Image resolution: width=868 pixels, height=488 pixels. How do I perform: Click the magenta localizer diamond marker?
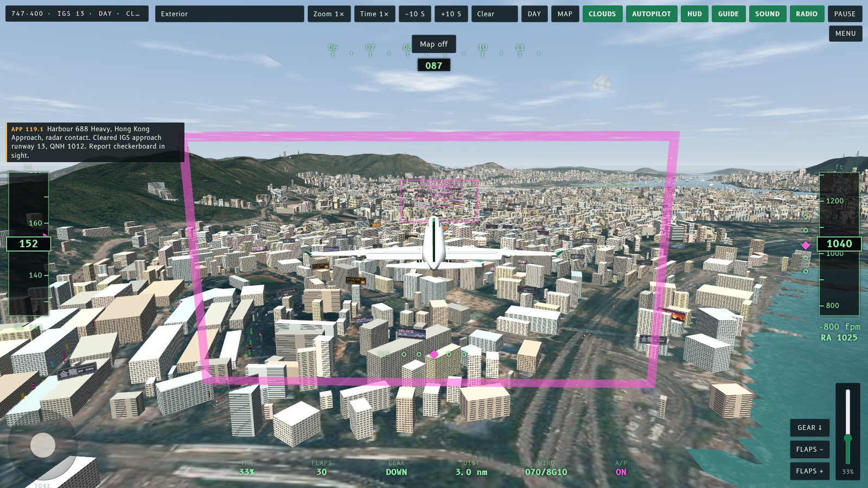pos(434,354)
